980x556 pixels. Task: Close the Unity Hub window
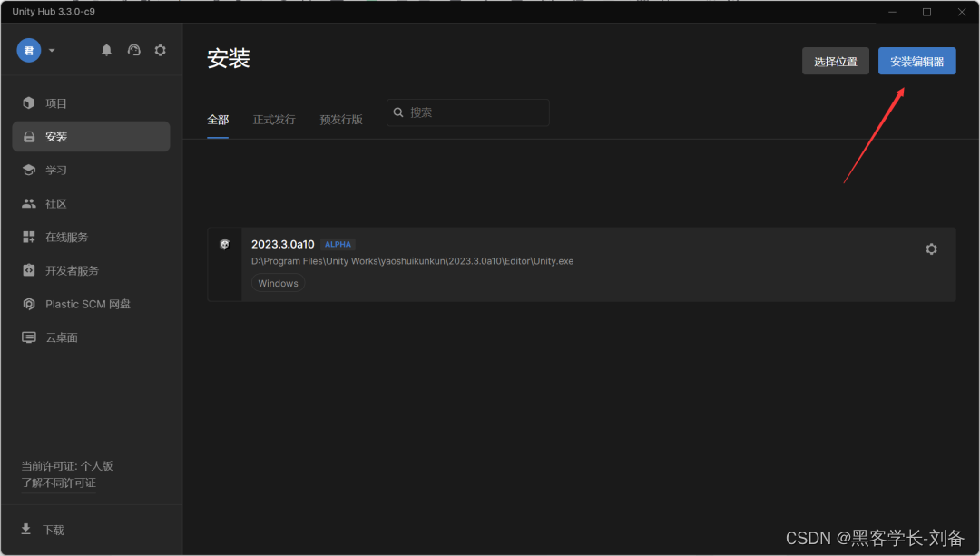[x=962, y=12]
